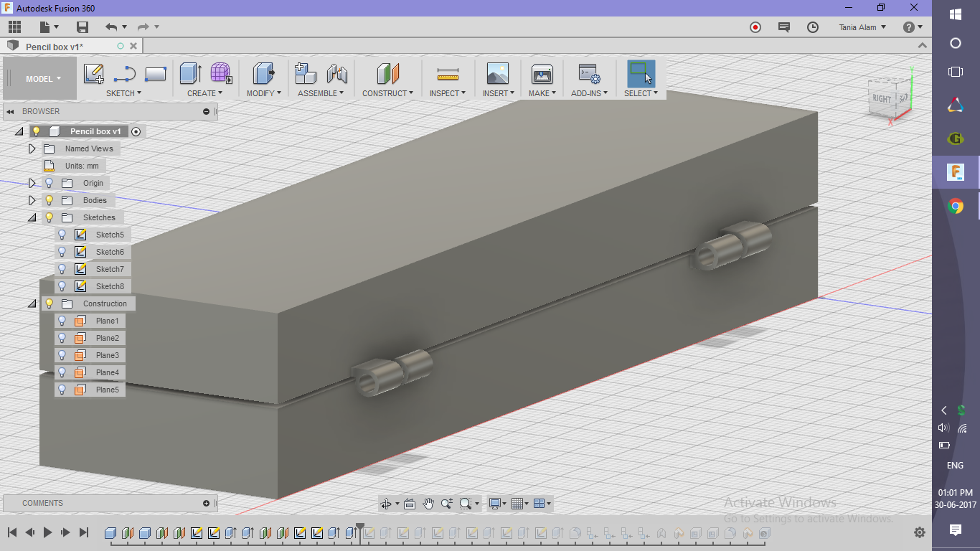Click the Redo arrow
Screen dimensions: 980x551
tap(143, 27)
